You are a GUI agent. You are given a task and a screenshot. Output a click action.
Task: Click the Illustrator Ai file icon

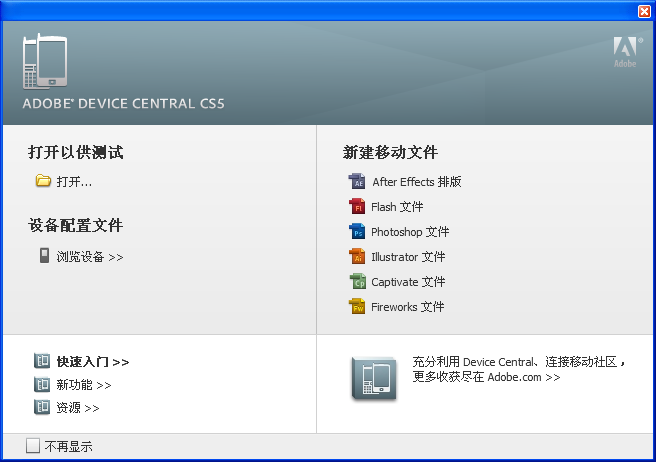pos(357,257)
